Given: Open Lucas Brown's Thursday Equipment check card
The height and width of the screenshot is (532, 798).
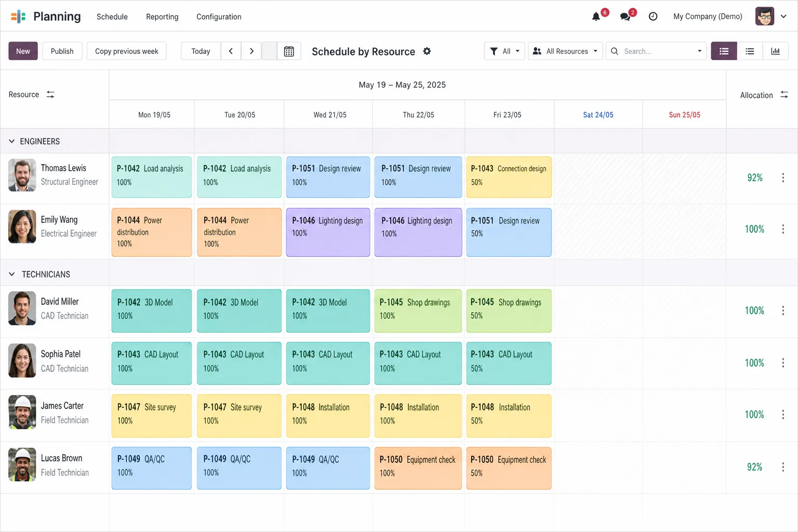Looking at the screenshot, I should point(418,468).
